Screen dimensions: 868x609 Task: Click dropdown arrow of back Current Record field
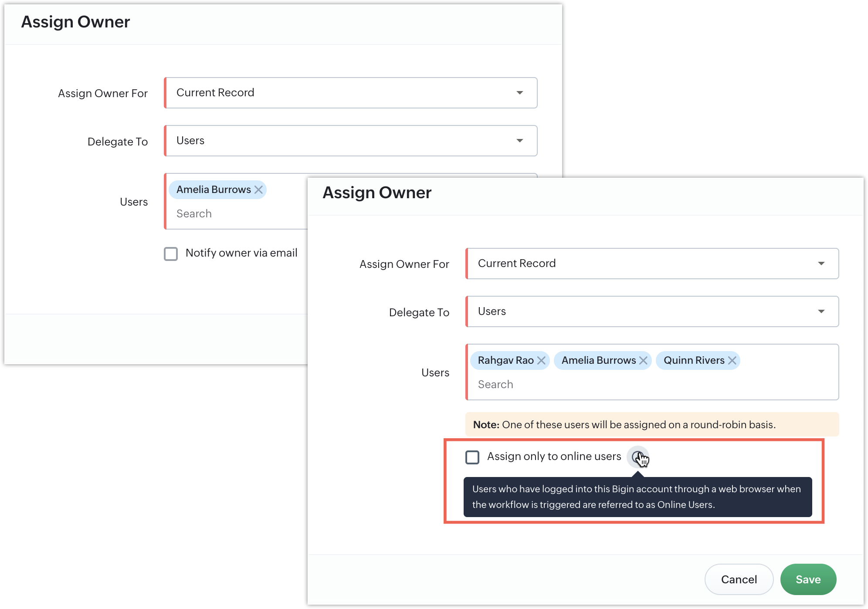tap(520, 93)
